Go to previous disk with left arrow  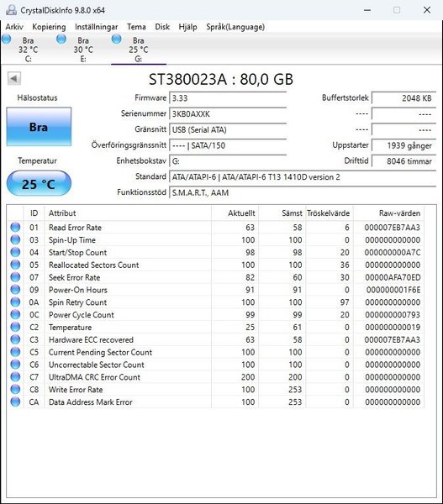(x=14, y=78)
